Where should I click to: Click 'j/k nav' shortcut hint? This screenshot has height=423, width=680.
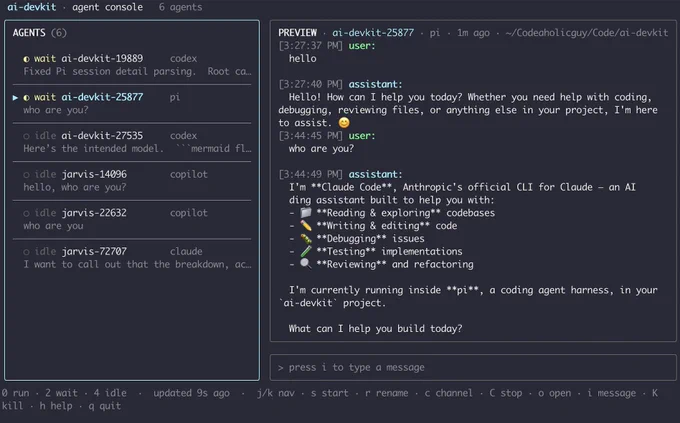pyautogui.click(x=275, y=393)
